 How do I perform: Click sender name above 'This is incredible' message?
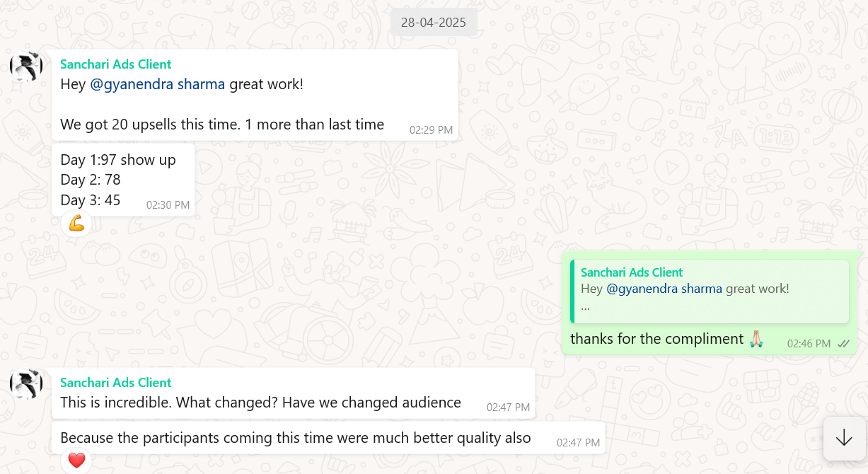pos(116,383)
